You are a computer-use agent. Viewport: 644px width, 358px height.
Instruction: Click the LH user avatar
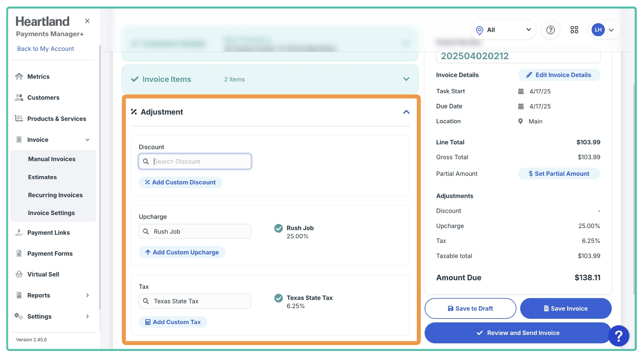click(598, 30)
